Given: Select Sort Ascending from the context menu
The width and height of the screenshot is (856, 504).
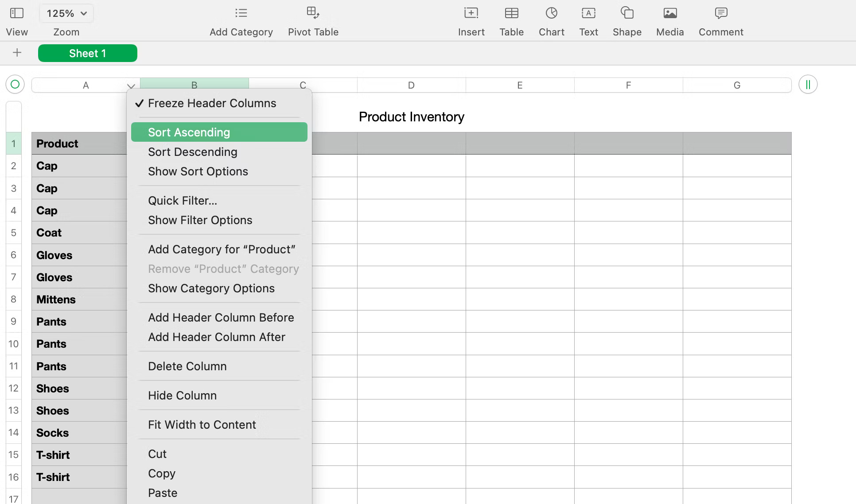Looking at the screenshot, I should tap(189, 132).
